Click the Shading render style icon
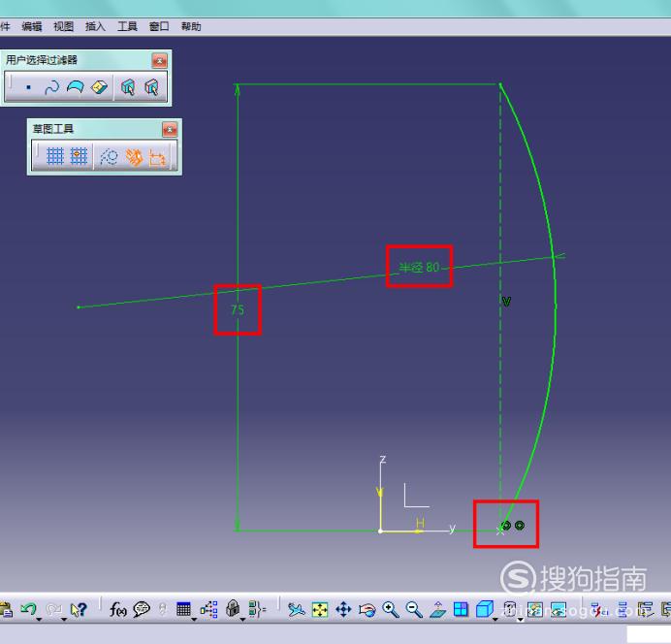Screen dimensions: 671x644 point(510,609)
